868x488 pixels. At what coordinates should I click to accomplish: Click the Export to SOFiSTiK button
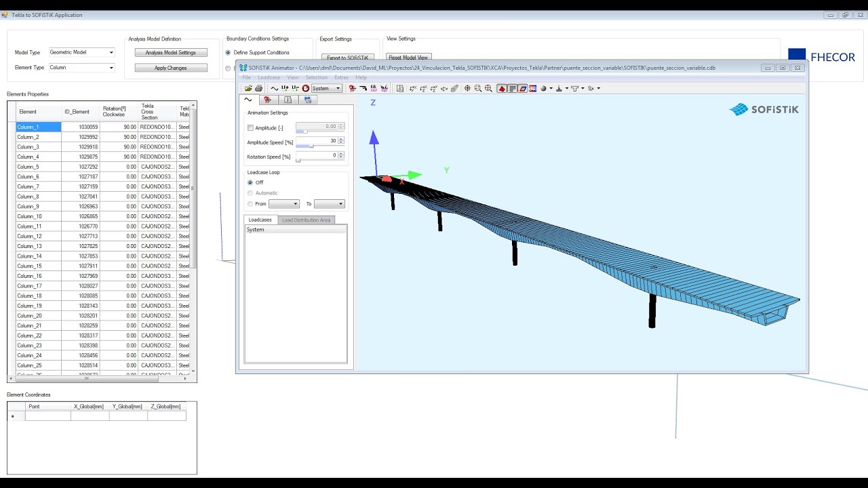click(x=347, y=58)
